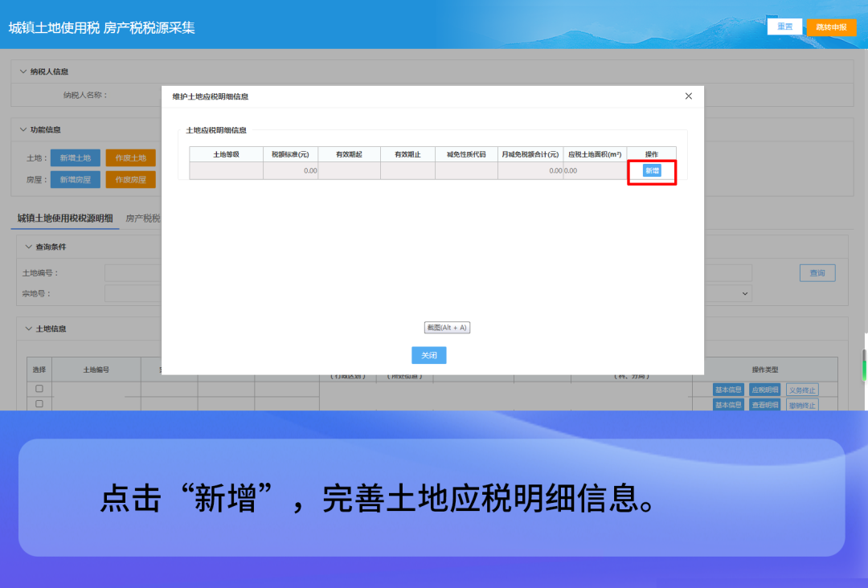Click the 0.00 cell under 应税土地面积(m²)
The image size is (868, 588).
tap(595, 171)
